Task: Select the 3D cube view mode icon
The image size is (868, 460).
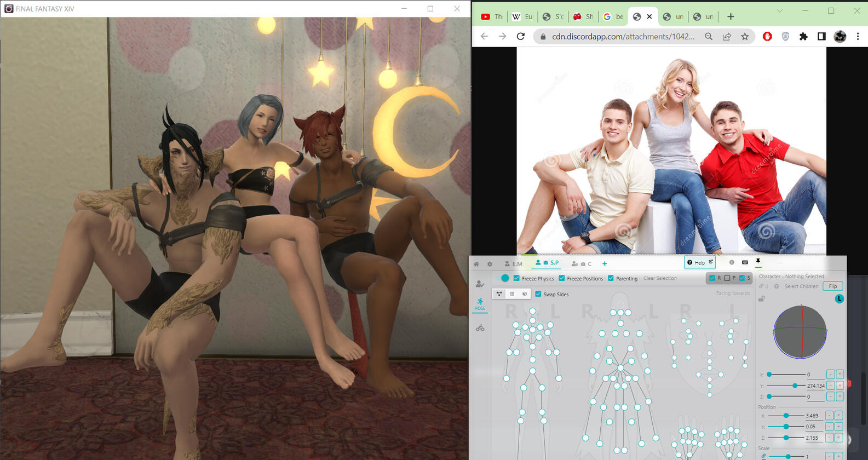Action: tap(524, 294)
